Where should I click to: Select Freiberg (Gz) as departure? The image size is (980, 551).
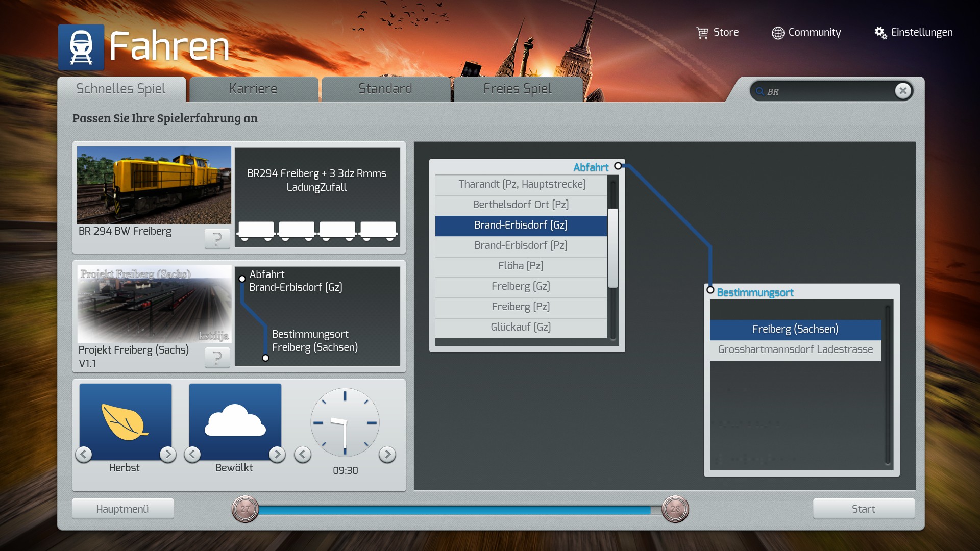tap(521, 286)
